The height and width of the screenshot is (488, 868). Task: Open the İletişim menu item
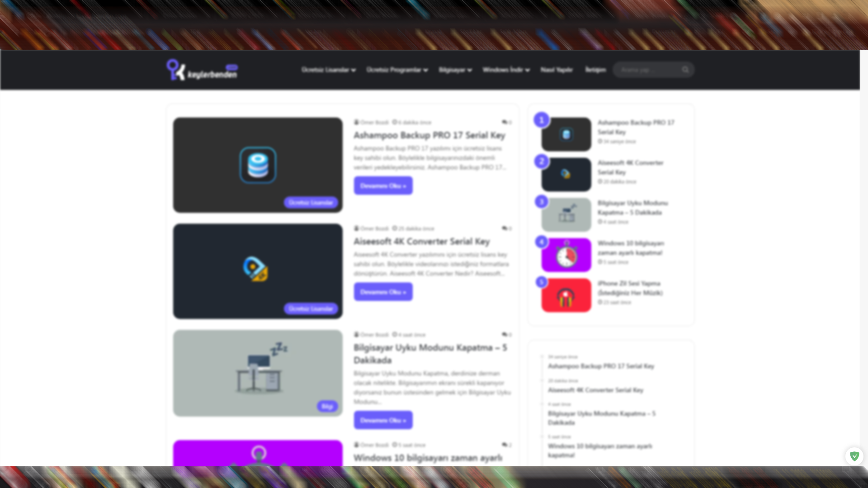point(595,70)
